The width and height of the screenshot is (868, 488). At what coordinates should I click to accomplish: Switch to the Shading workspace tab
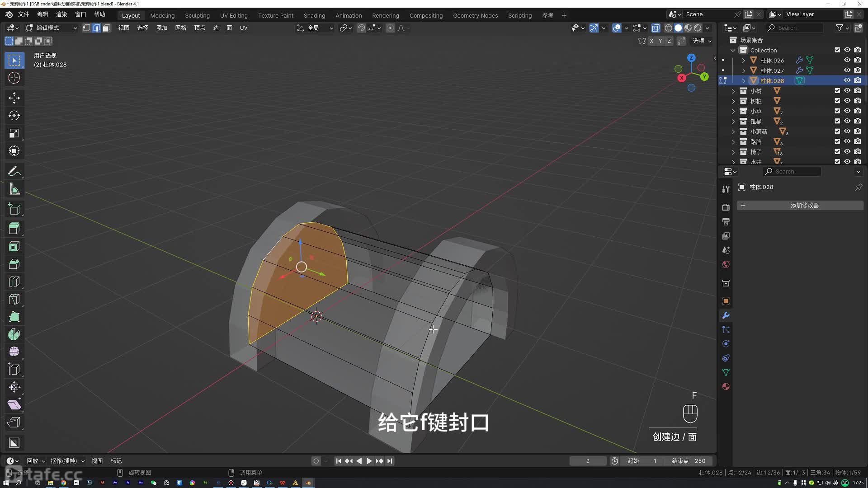(314, 15)
